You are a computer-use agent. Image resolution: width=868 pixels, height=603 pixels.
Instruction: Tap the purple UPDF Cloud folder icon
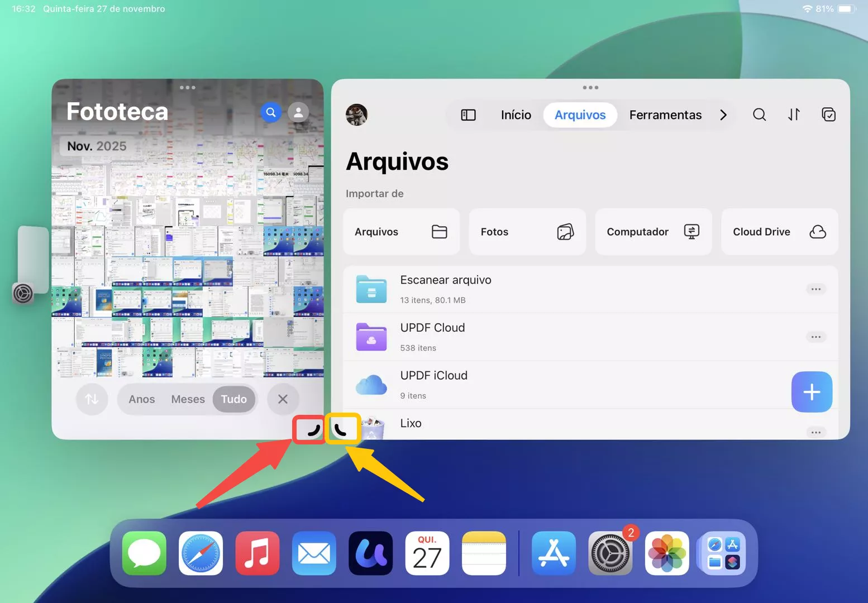click(371, 337)
